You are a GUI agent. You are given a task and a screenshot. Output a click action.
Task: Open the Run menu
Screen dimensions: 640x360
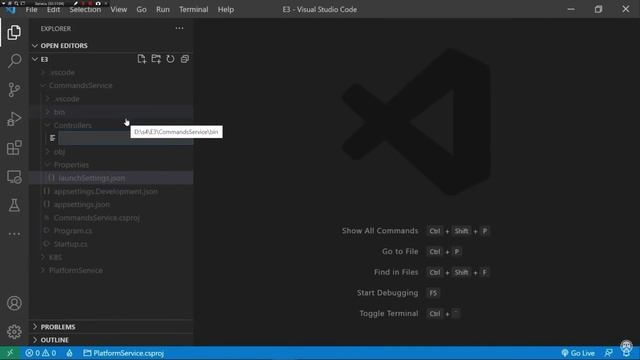tap(162, 9)
